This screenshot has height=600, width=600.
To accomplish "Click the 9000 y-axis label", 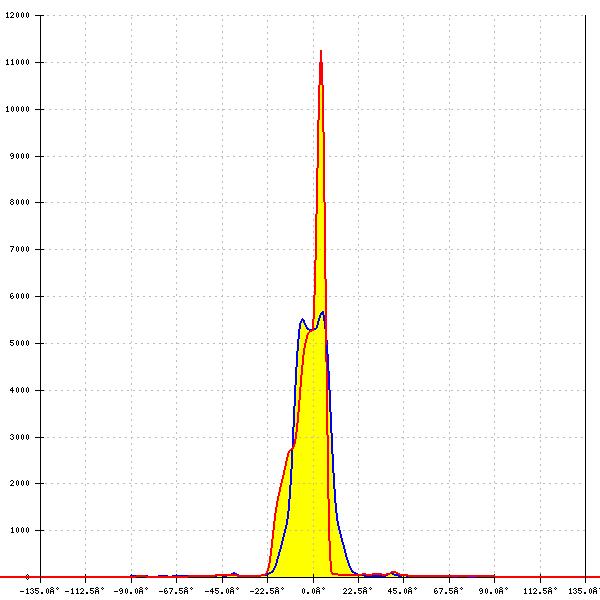I will click(20, 156).
